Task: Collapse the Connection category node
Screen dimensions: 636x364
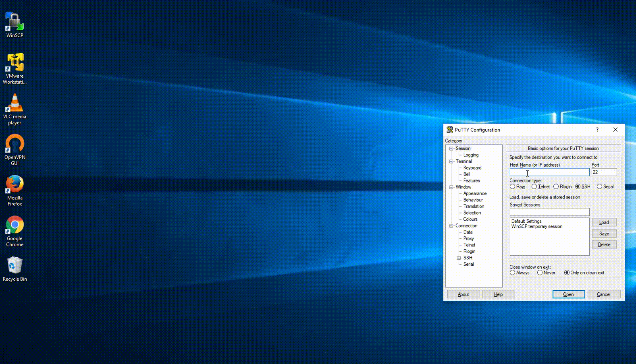Action: (451, 226)
